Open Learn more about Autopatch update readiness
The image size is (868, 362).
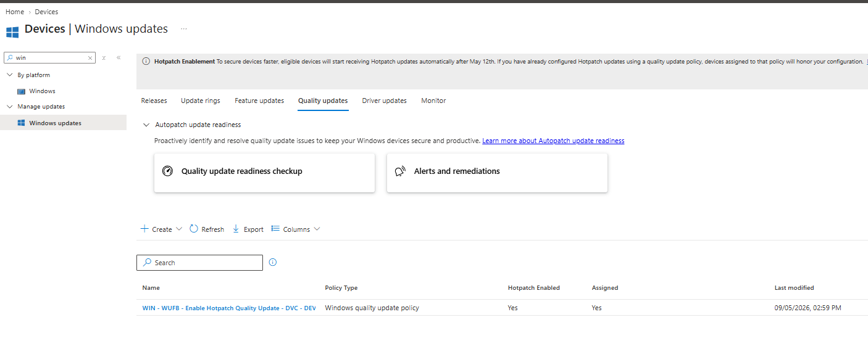pyautogui.click(x=553, y=141)
